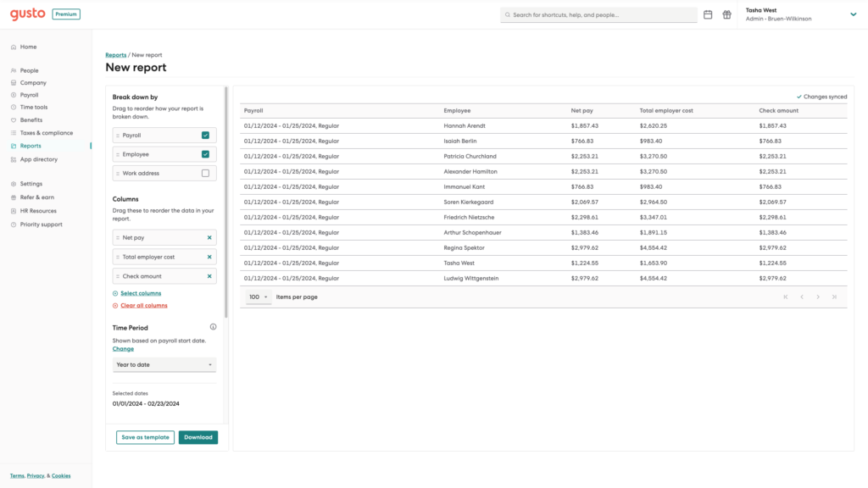Screen dimensions: 868x488
Task: Enable the Work address breakdown checkbox
Action: tap(206, 172)
